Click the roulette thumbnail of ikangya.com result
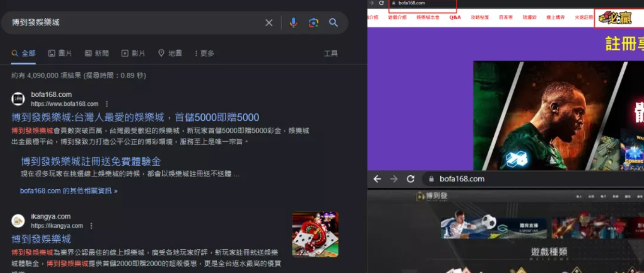 (x=315, y=234)
